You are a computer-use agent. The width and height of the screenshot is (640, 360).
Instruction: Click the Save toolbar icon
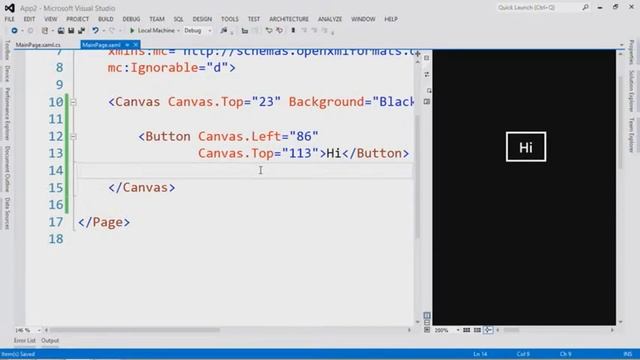tap(71, 31)
